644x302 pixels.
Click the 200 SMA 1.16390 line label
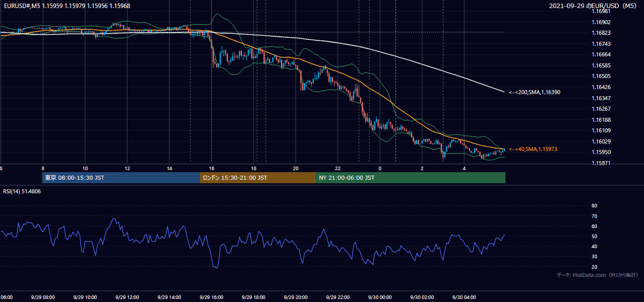535,93
